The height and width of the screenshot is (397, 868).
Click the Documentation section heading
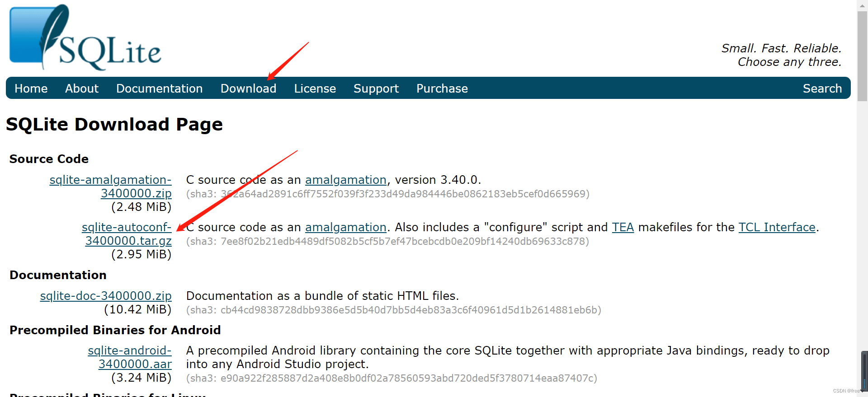coord(58,275)
